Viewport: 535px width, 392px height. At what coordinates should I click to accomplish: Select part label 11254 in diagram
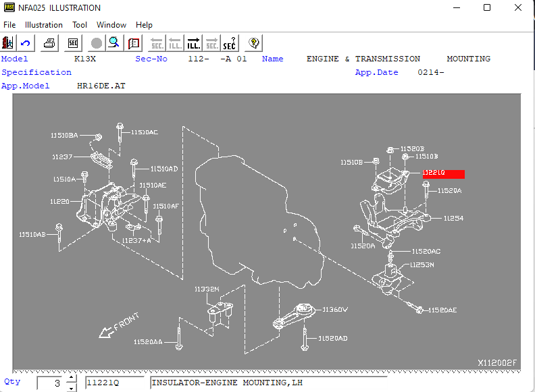click(453, 219)
